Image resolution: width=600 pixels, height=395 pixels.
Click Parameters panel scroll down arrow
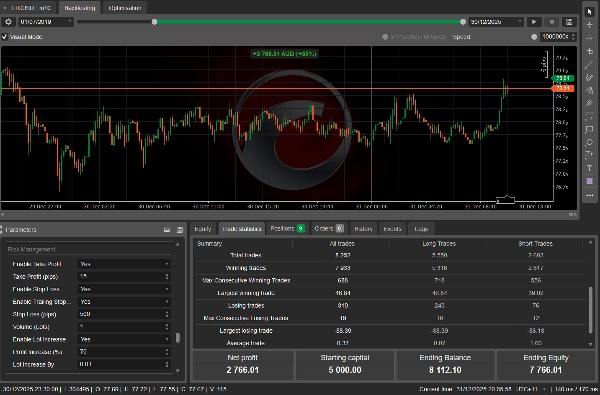click(178, 371)
